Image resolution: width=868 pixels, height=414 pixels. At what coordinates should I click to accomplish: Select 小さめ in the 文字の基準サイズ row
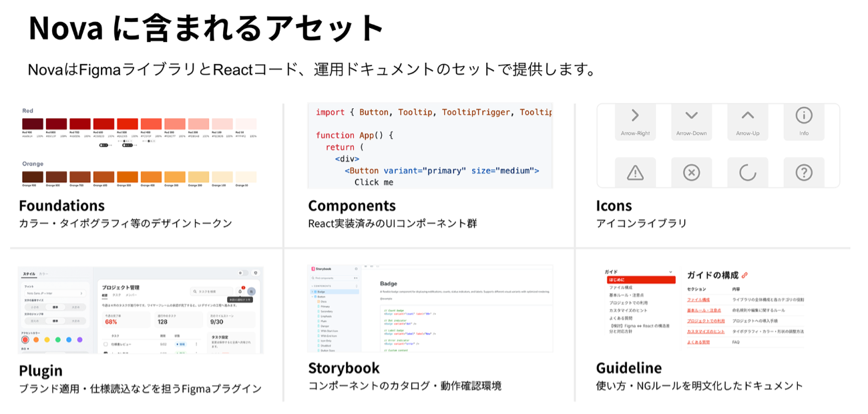35,307
